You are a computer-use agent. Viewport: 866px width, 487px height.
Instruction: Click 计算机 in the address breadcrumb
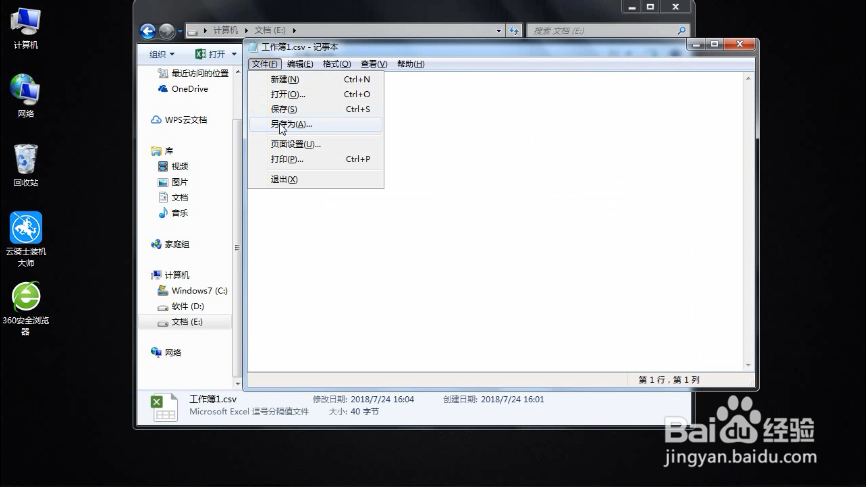click(225, 30)
